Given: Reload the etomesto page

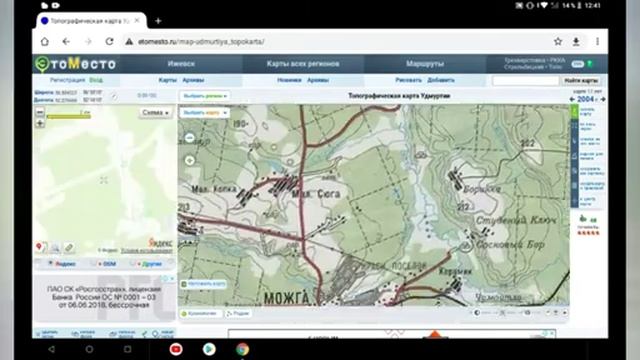Looking at the screenshot, I should click(x=109, y=41).
